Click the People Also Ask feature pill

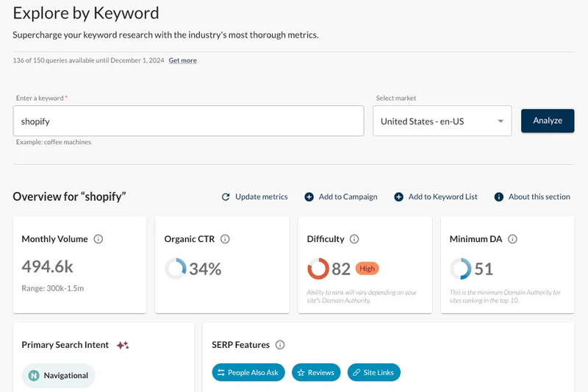pos(248,372)
